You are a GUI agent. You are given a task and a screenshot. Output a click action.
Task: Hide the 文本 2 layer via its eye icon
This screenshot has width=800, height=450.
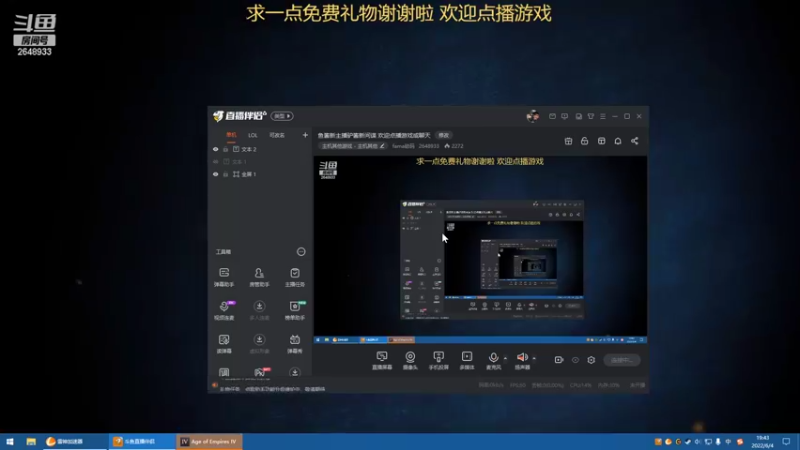[x=215, y=149]
